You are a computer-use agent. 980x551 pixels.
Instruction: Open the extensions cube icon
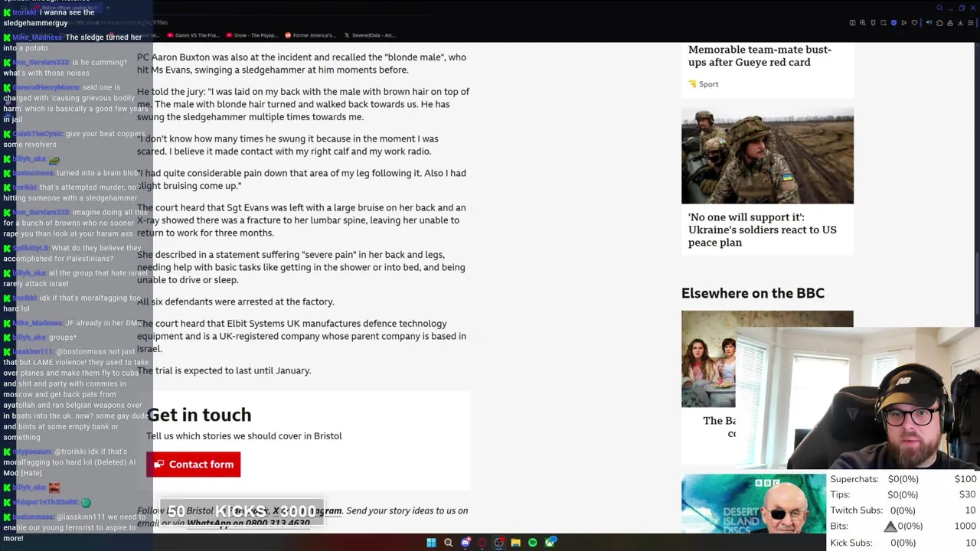pos(939,23)
